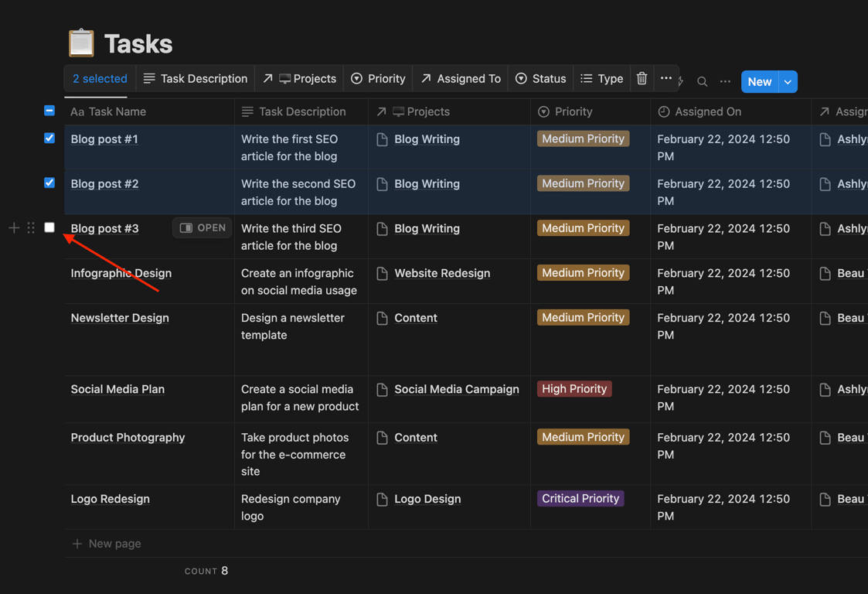Click the drag handle beside Blog post #3
Image resolution: width=868 pixels, height=594 pixels.
(x=31, y=228)
